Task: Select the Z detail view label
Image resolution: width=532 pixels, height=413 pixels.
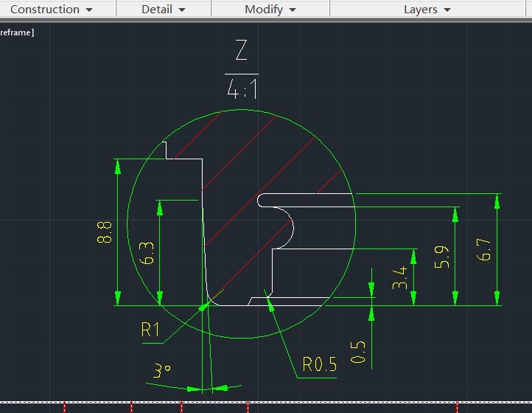Action: pos(241,49)
